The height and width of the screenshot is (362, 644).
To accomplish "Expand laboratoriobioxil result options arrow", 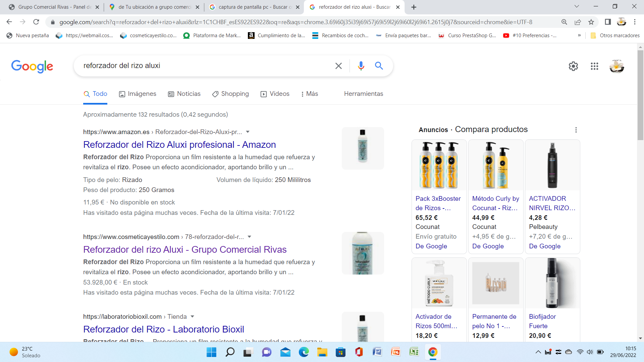I will point(192,316).
